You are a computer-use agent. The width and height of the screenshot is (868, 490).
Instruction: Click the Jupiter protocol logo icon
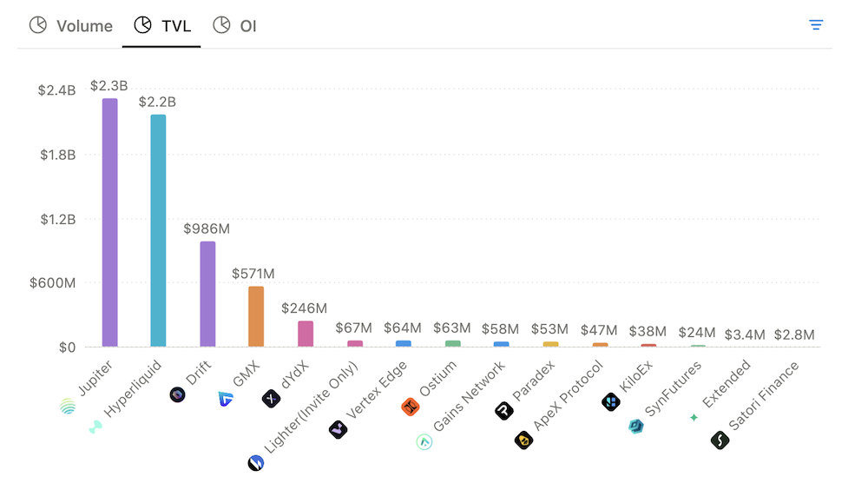68,406
